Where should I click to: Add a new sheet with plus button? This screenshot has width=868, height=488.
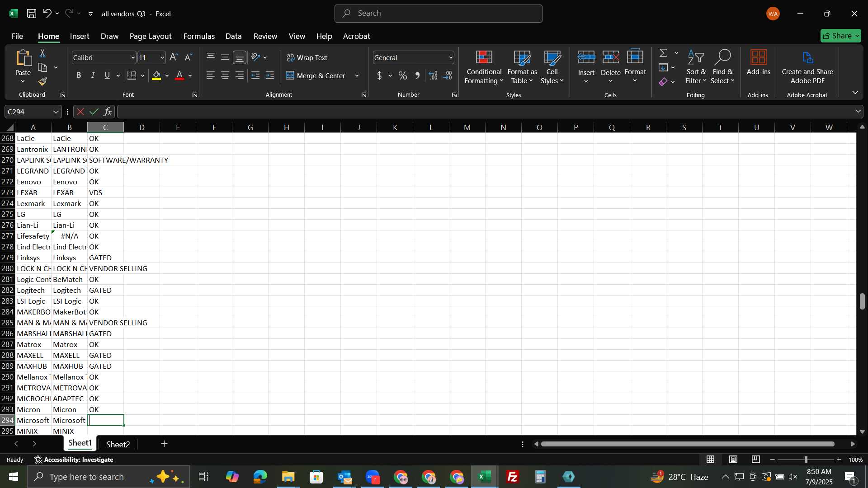164,444
